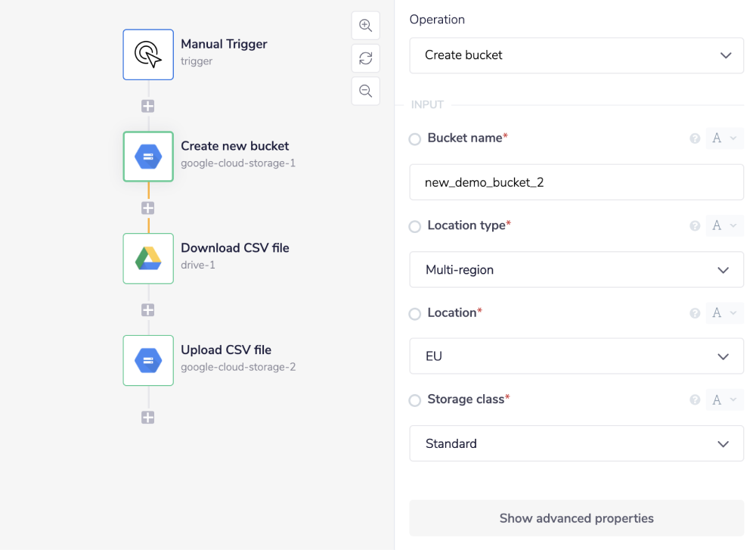
Task: Open the Download CSV file Drive node
Action: pos(148,259)
